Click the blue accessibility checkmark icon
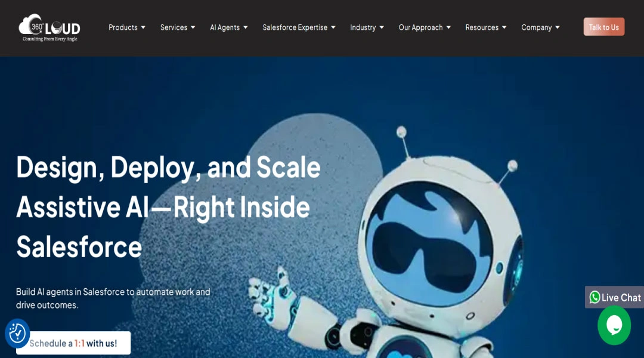 [x=17, y=334]
